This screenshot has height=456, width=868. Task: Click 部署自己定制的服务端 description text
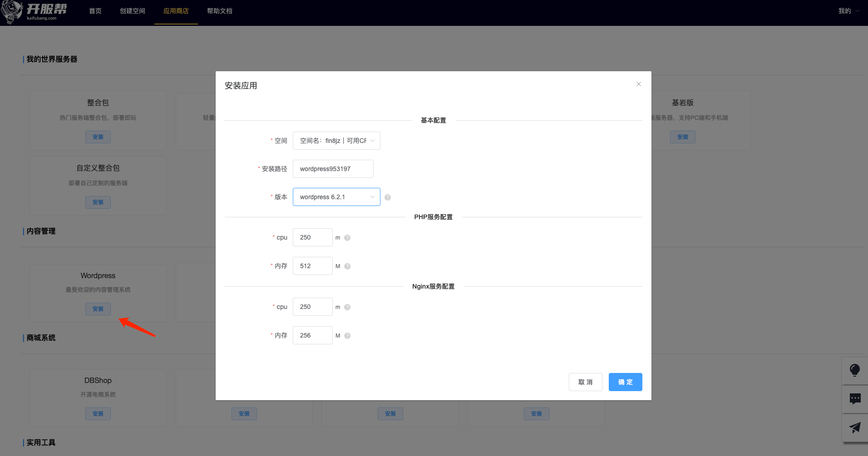(x=98, y=183)
